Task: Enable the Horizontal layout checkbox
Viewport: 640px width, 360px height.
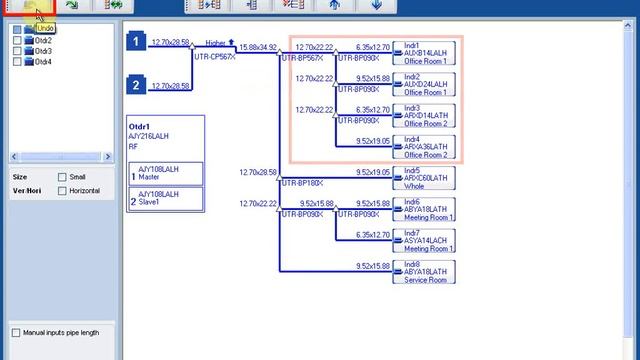Action: pos(62,191)
